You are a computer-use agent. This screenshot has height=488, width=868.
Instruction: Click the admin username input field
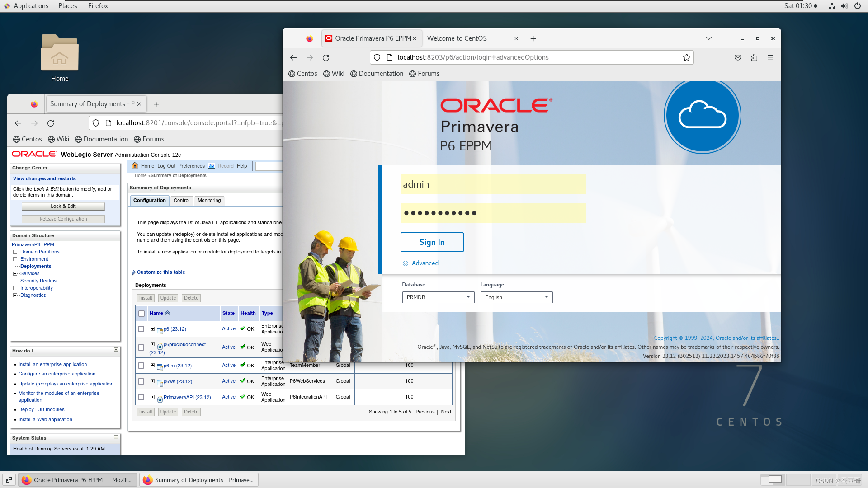pyautogui.click(x=493, y=184)
